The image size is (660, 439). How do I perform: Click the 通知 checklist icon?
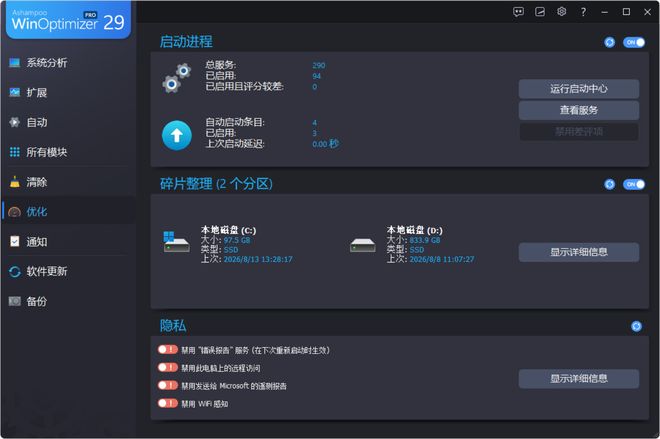(15, 241)
